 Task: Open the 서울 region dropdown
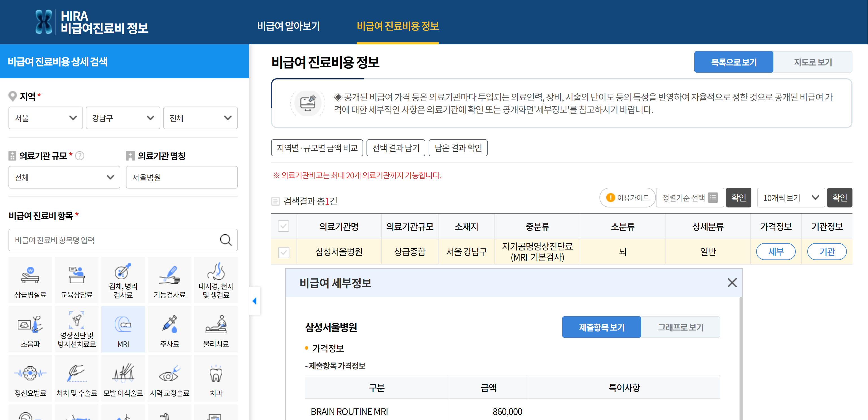click(x=45, y=118)
